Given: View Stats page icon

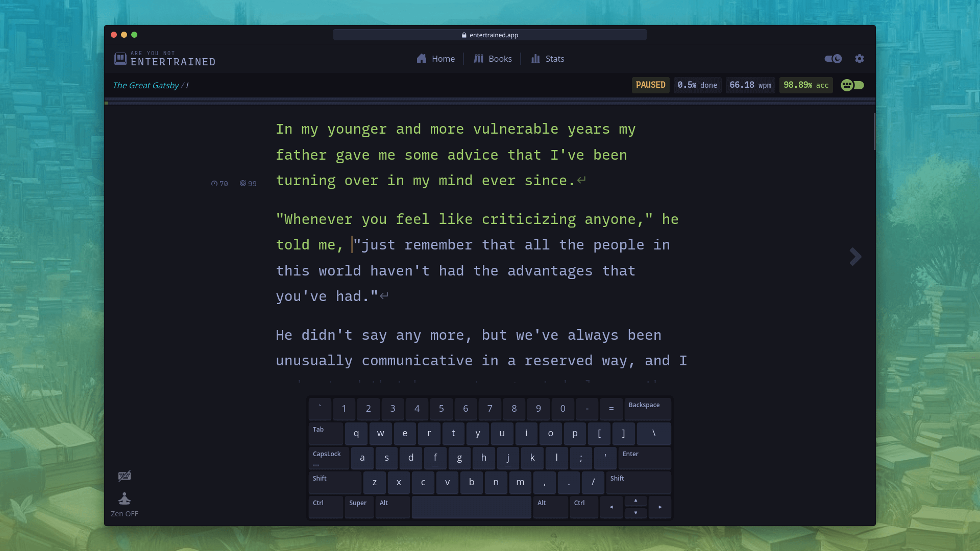Looking at the screenshot, I should click(534, 59).
